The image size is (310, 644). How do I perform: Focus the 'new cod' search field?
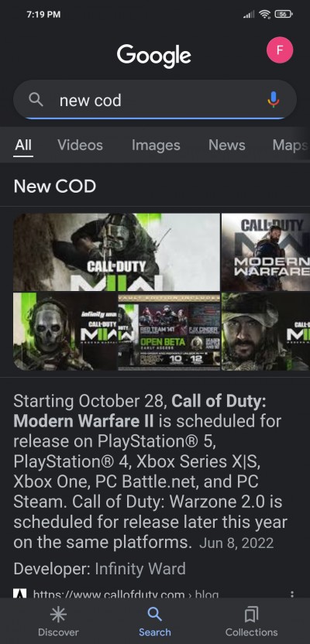pyautogui.click(x=154, y=100)
